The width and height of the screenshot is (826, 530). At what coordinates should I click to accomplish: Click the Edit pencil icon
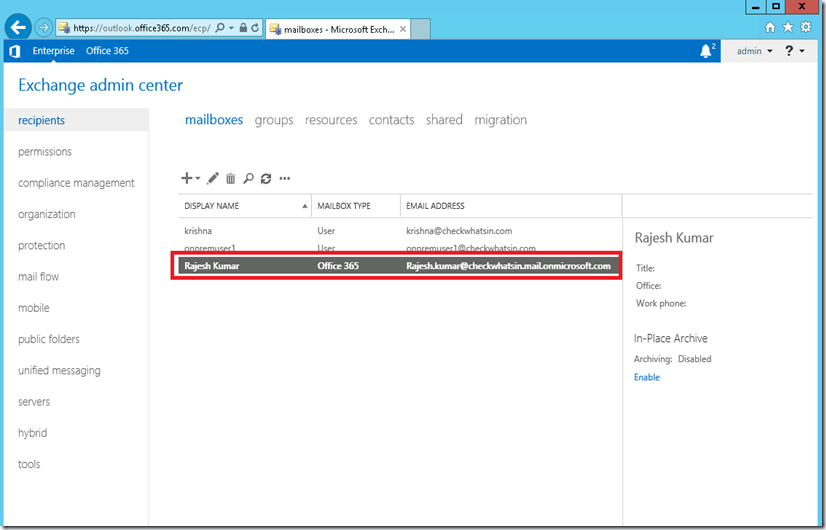coord(213,178)
